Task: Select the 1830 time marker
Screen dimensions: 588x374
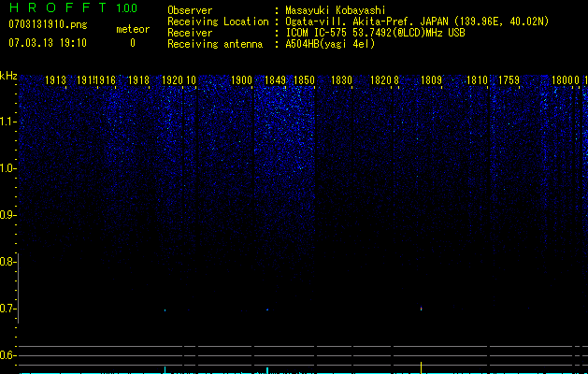Action: point(342,80)
